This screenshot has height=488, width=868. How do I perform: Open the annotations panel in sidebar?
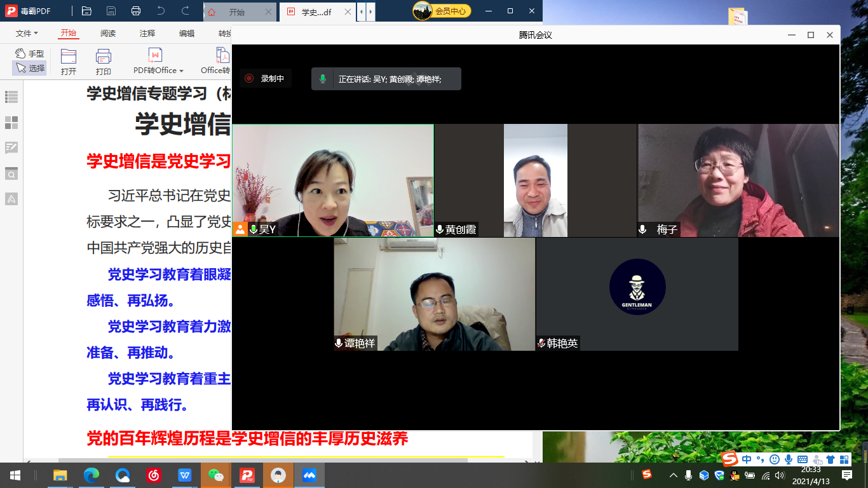pos(11,148)
